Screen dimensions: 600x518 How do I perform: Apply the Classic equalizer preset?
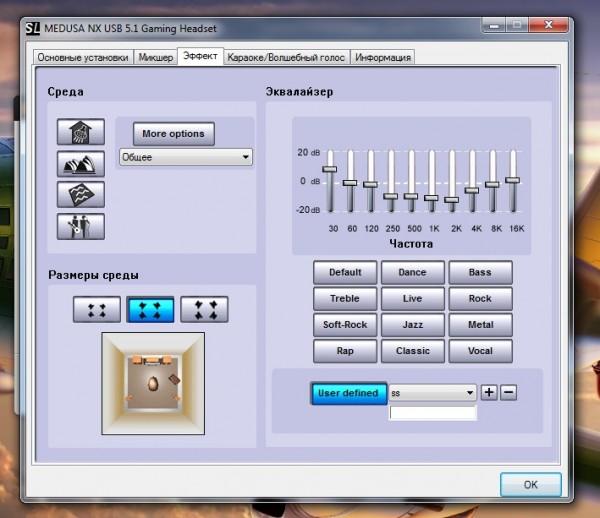(x=413, y=351)
